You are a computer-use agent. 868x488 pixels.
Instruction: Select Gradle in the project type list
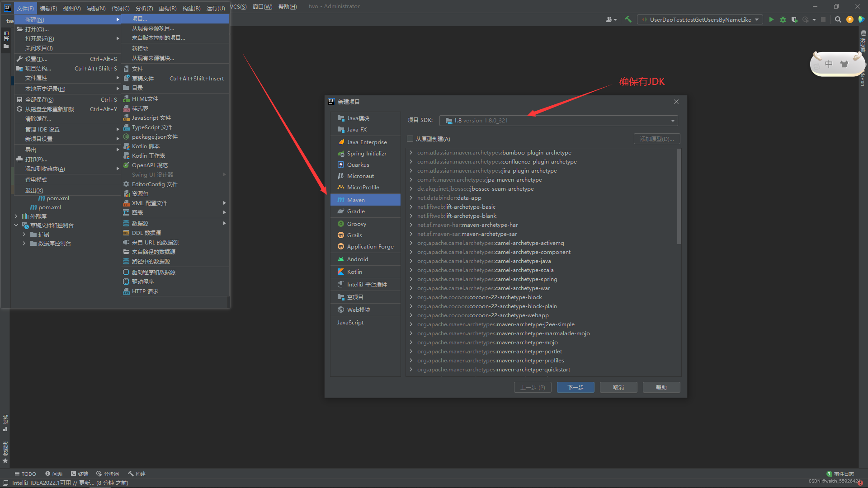(365, 211)
